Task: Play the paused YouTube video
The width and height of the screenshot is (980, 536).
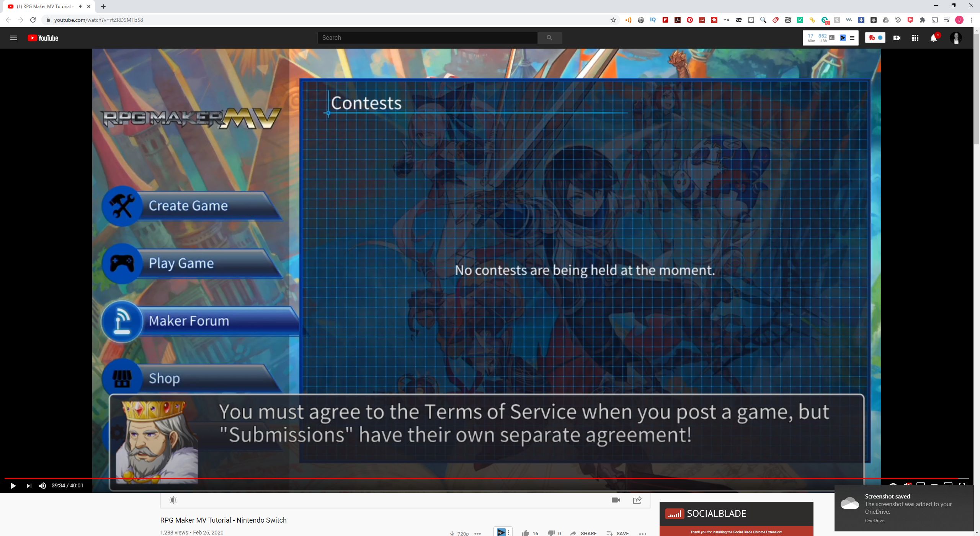Action: [13, 486]
